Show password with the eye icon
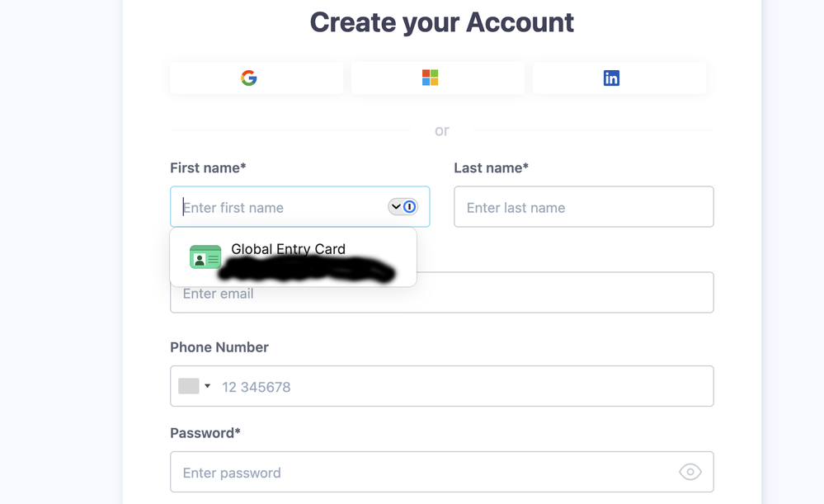 pos(690,472)
